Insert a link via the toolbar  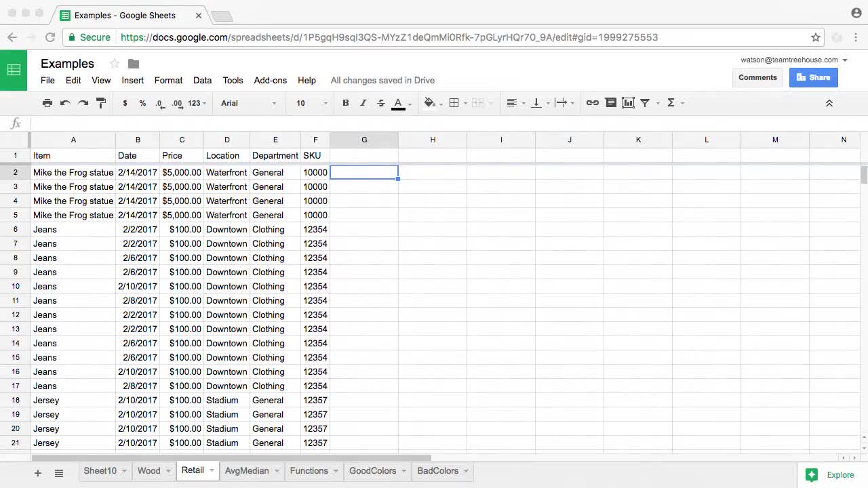[592, 102]
